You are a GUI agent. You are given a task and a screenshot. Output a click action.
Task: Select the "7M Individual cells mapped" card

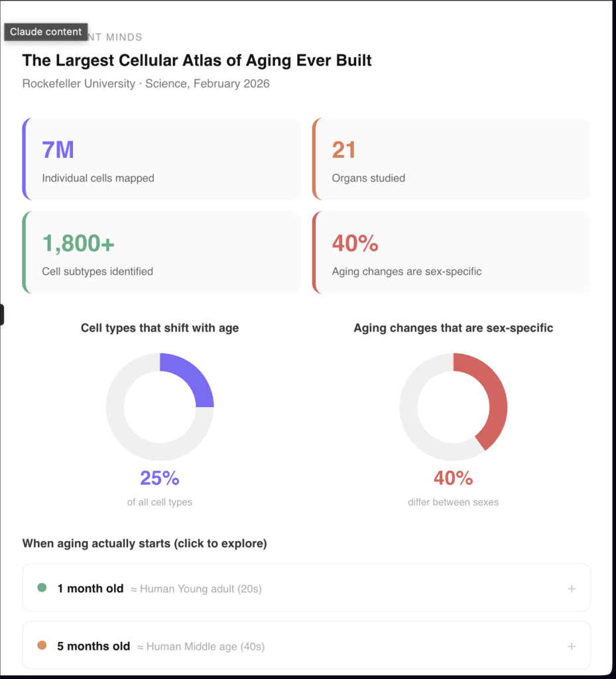[161, 158]
